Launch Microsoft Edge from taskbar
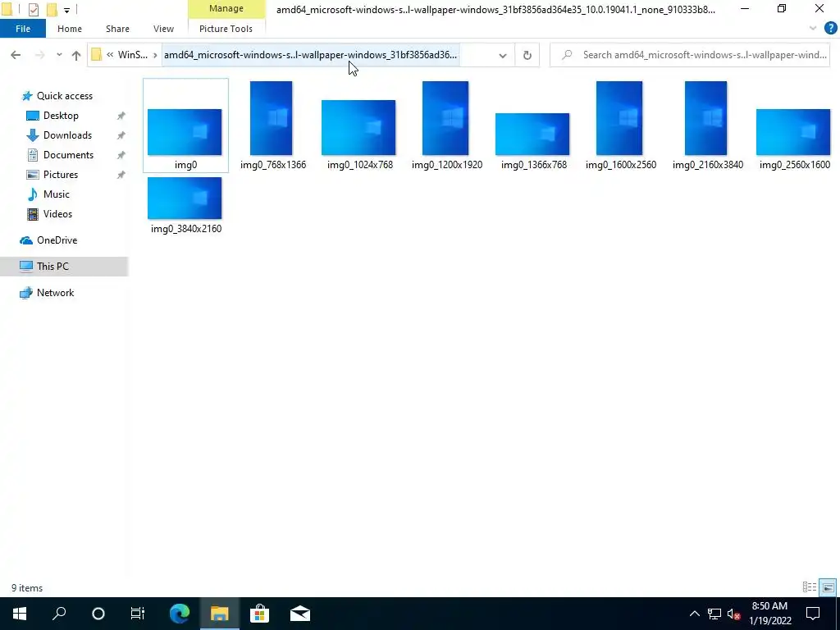 point(180,614)
